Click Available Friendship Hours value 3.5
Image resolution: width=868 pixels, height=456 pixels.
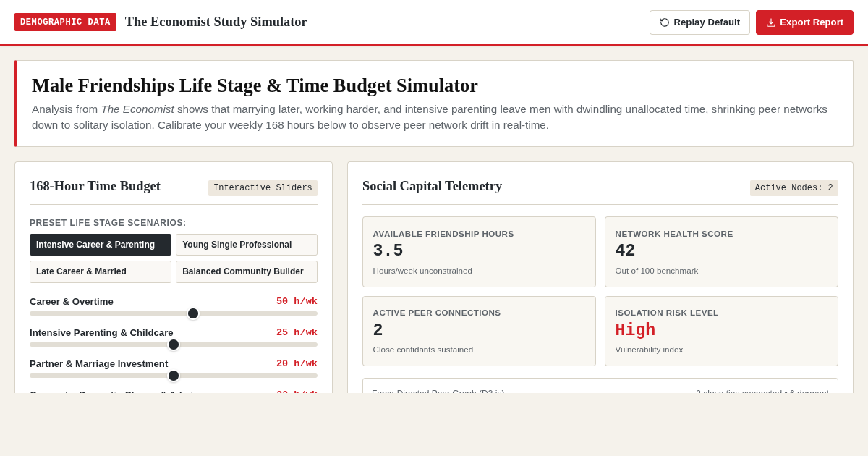pyautogui.click(x=388, y=250)
